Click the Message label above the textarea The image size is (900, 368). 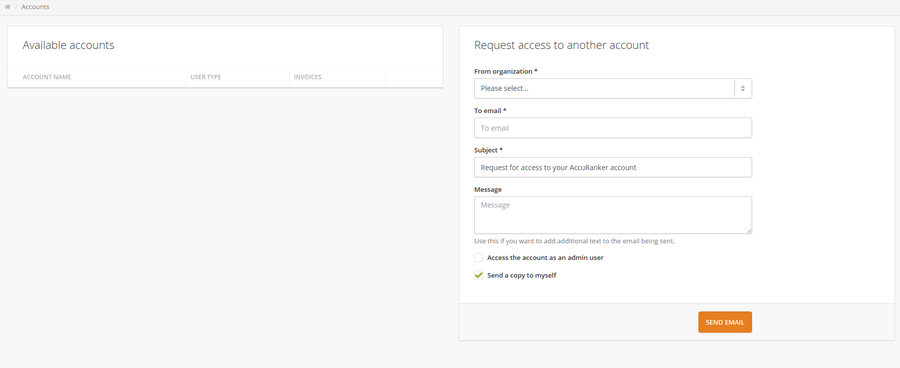[x=488, y=189]
